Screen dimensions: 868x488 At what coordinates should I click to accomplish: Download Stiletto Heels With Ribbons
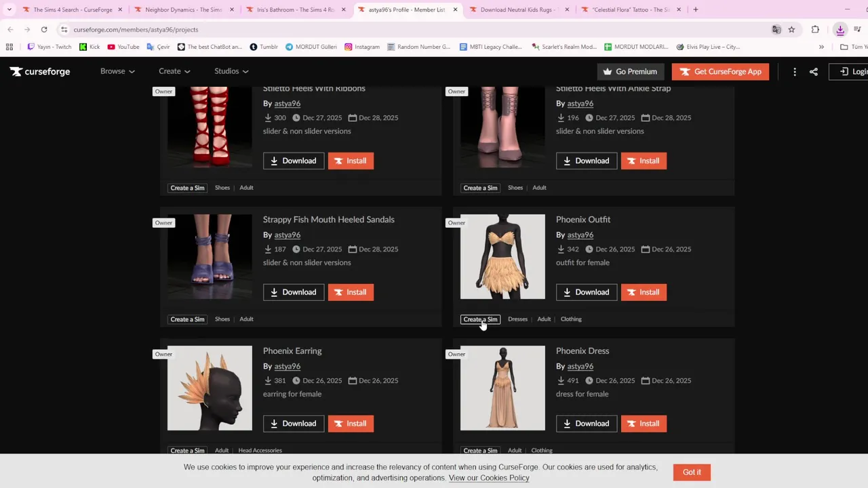coord(294,161)
